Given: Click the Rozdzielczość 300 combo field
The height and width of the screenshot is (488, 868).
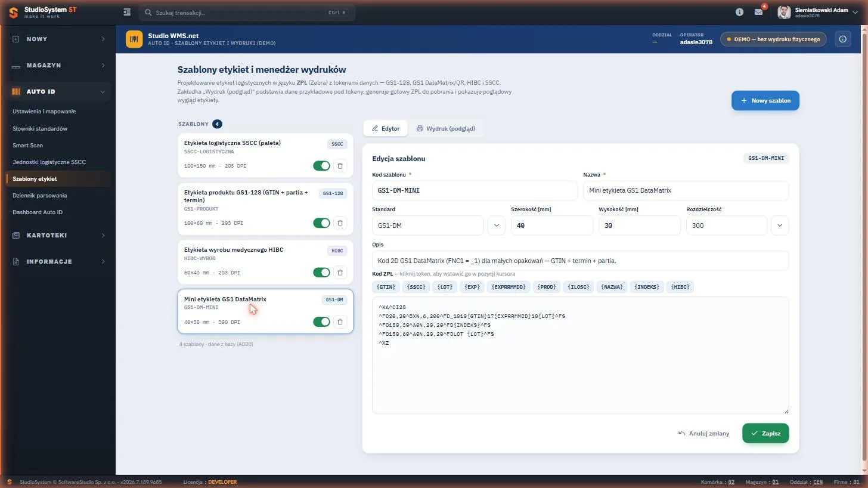Looking at the screenshot, I should tap(727, 226).
